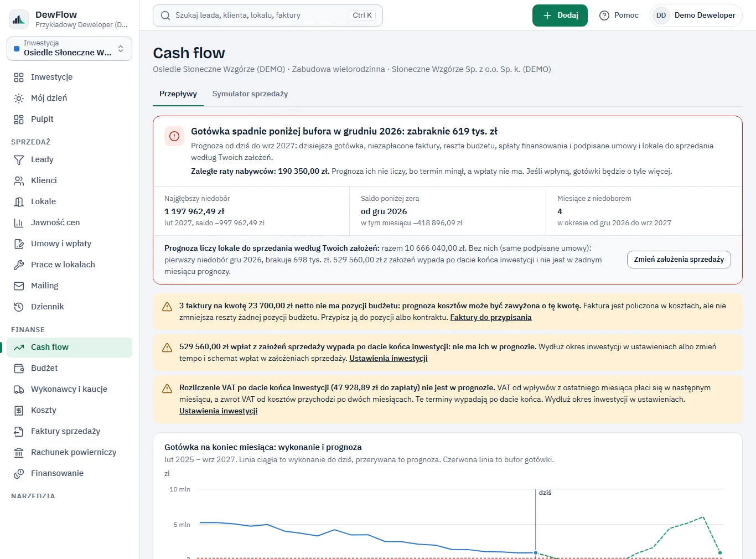Switch to Symulator sprzedaży tab
The width and height of the screenshot is (756, 559).
click(250, 94)
